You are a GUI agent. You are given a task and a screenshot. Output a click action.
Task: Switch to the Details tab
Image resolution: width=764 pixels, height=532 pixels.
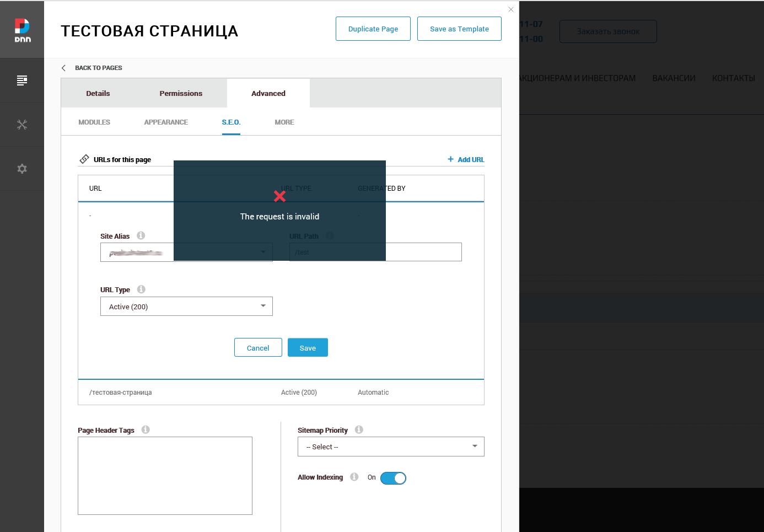(x=98, y=93)
